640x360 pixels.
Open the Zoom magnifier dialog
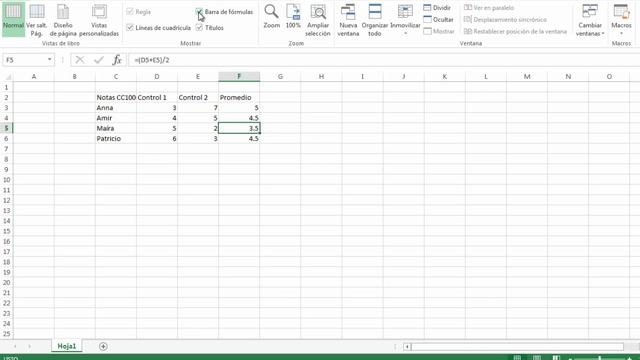tap(271, 17)
